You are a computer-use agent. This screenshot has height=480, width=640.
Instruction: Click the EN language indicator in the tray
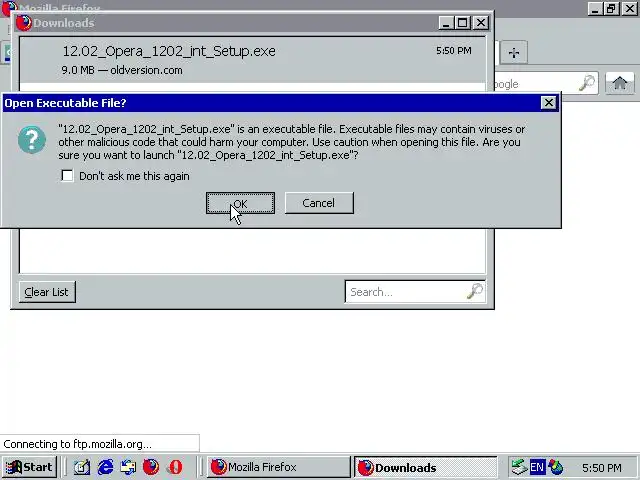(537, 467)
